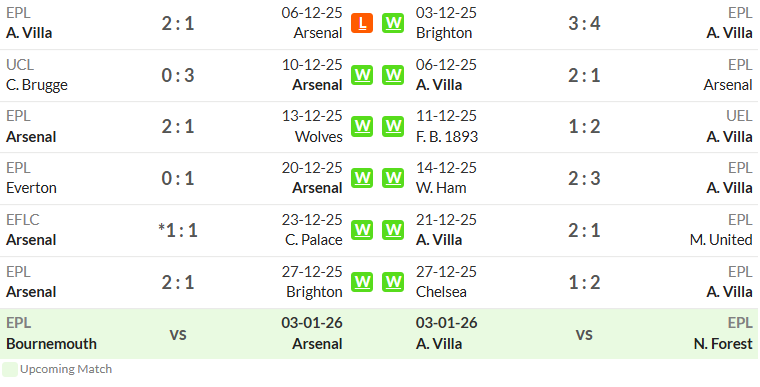The image size is (760, 387).
Task: Open the W. Ham 2:3 score
Action: click(584, 178)
